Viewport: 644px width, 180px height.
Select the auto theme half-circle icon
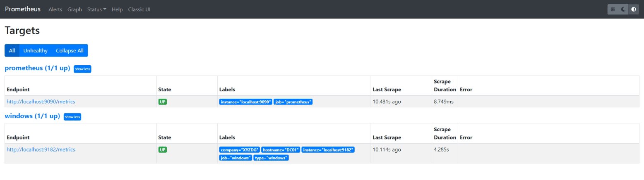(x=634, y=9)
